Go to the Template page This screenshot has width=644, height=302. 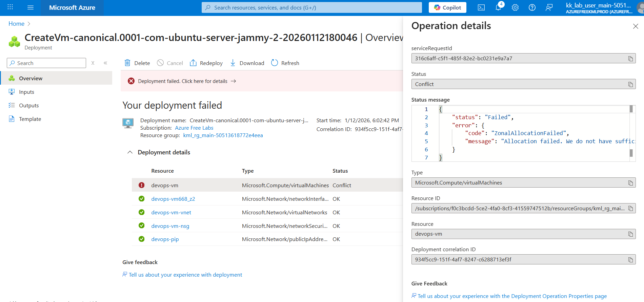coord(30,119)
